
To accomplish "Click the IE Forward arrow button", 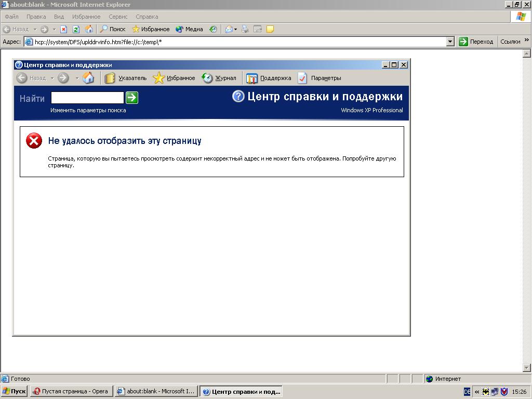I will (x=45, y=29).
